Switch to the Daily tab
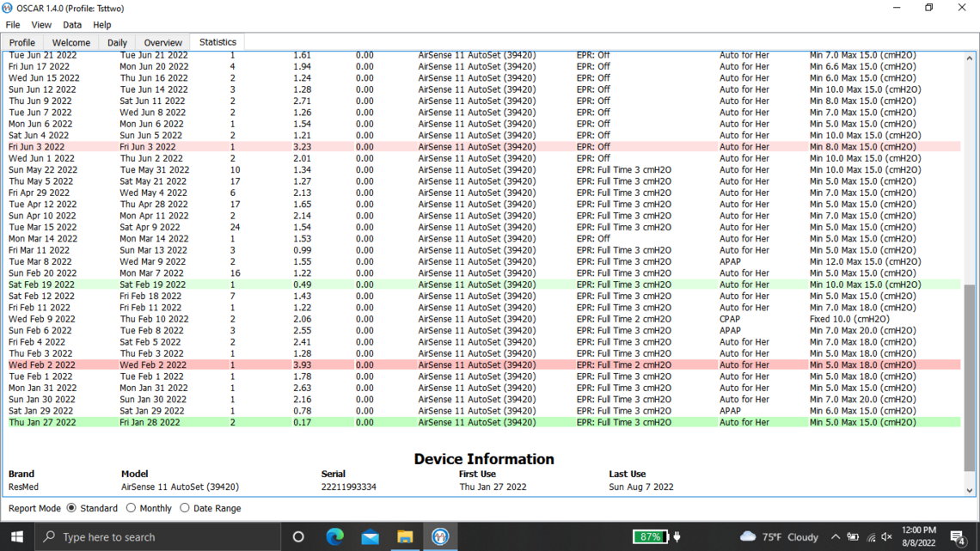This screenshot has height=551, width=980. [x=117, y=42]
